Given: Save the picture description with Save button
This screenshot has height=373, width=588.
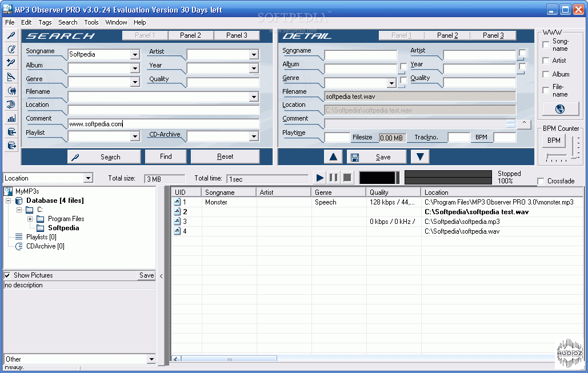Looking at the screenshot, I should click(147, 275).
